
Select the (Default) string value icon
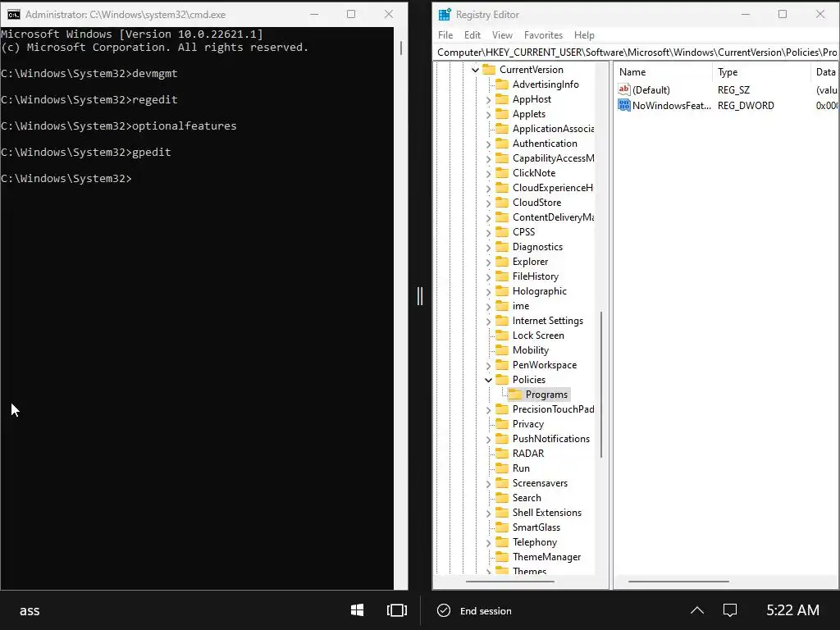click(624, 89)
